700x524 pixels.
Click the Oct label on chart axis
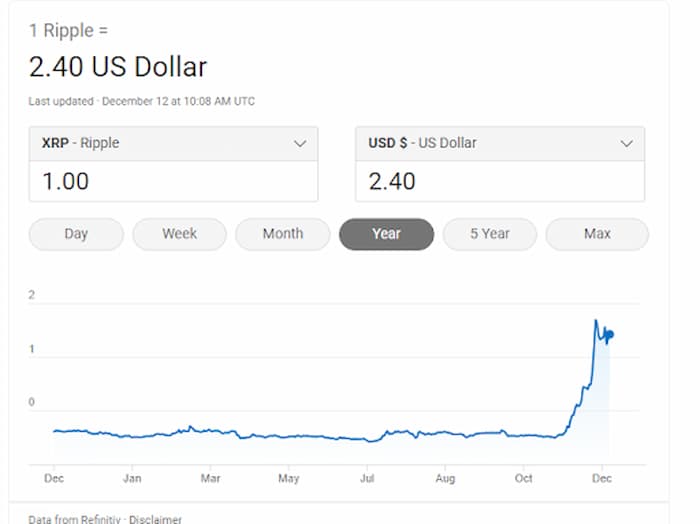tap(523, 479)
